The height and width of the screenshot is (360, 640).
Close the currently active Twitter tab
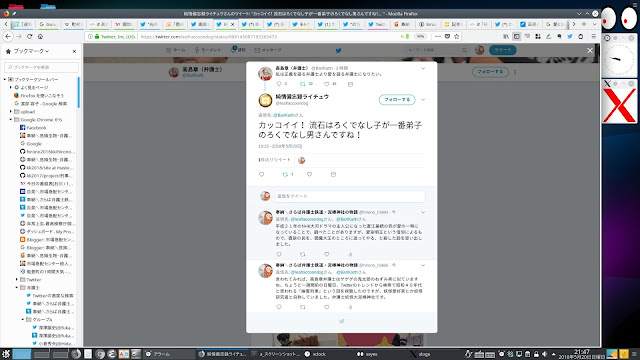pyautogui.click(x=233, y=24)
